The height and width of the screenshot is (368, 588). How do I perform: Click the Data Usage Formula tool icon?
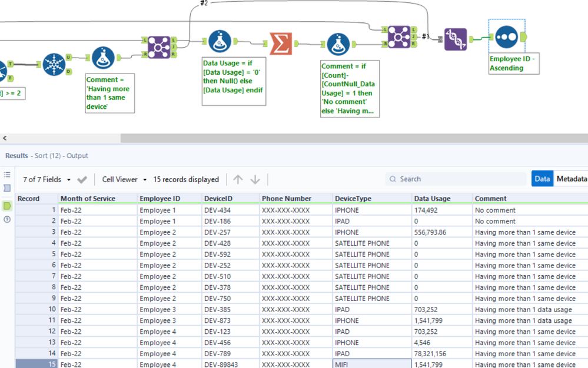coord(220,42)
